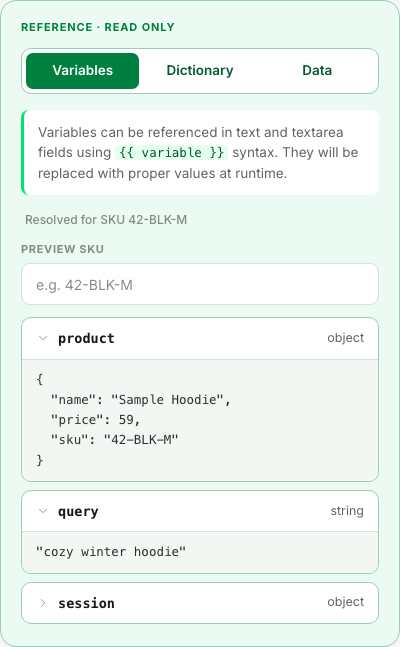Click the "Resolved for SKU 42-BLK-M" text
This screenshot has width=400, height=647.
[x=106, y=220]
